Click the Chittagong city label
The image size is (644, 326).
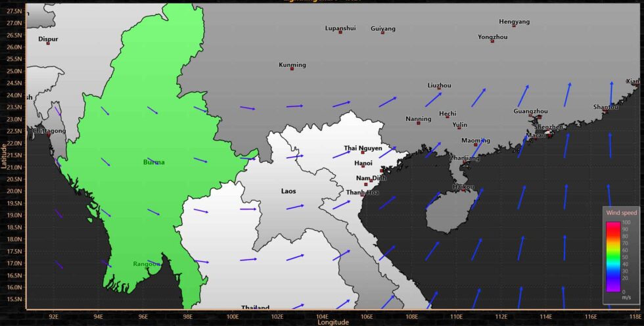49,131
